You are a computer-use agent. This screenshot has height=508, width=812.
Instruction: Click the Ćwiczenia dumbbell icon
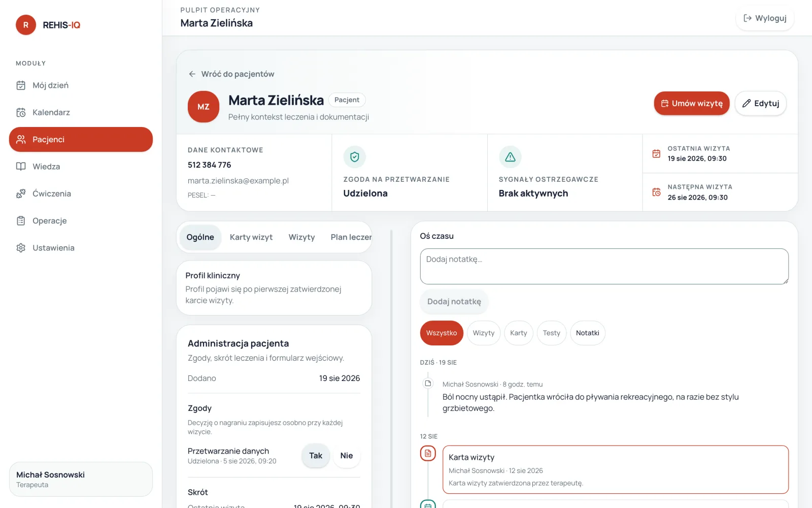(x=21, y=194)
